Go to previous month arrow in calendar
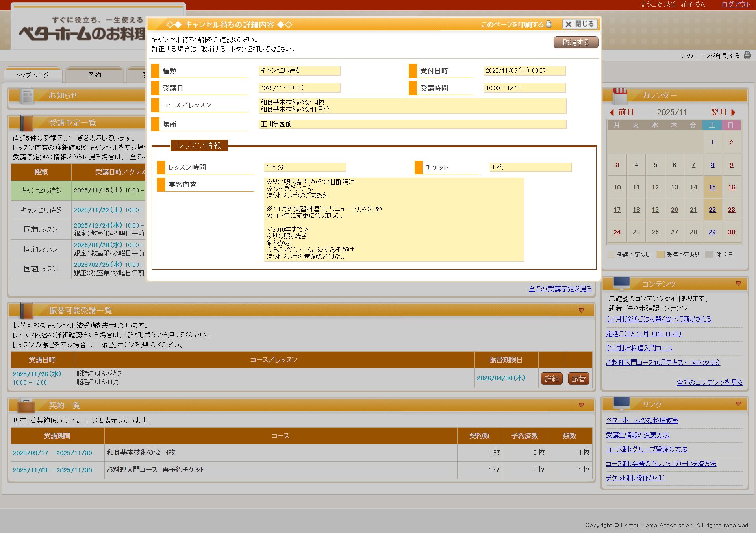756x533 pixels. tap(612, 112)
